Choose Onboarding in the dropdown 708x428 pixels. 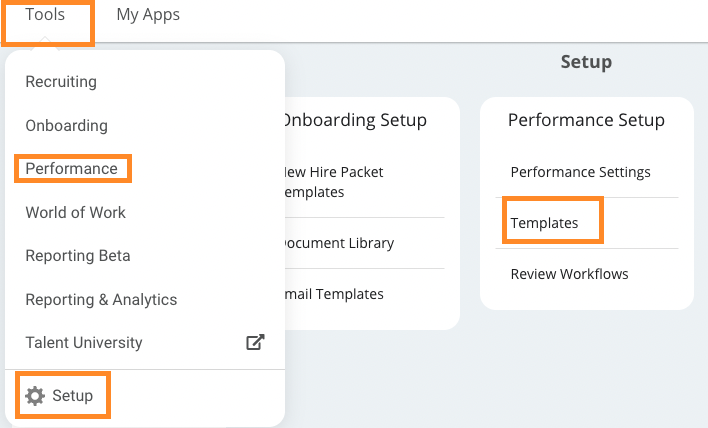coord(66,126)
